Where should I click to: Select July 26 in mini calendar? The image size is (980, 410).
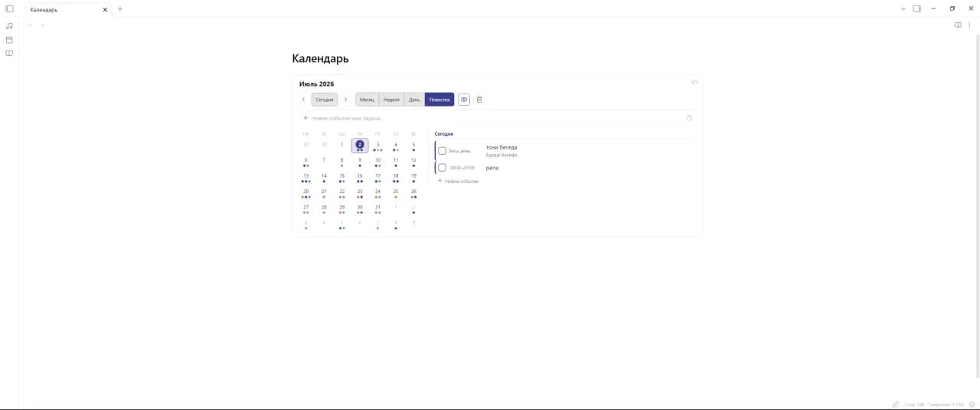click(413, 192)
